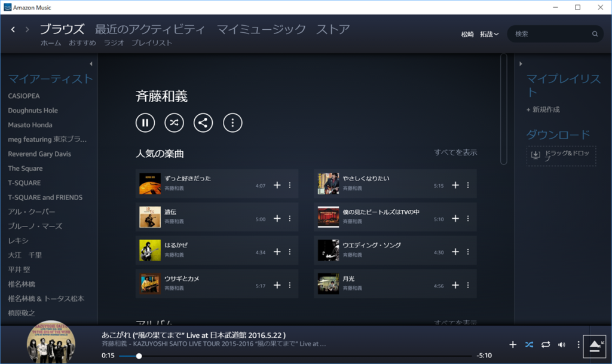Select ブルーノ・マーズ in artist list
The width and height of the screenshot is (612, 364).
[35, 227]
